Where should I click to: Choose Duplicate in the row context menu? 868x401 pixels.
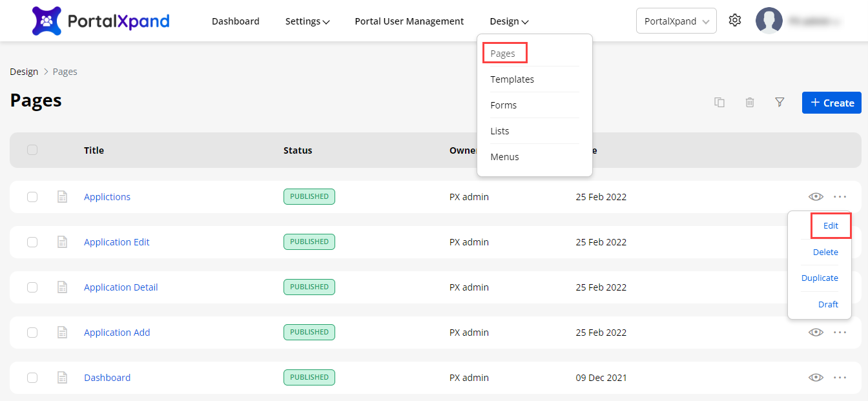pyautogui.click(x=820, y=278)
